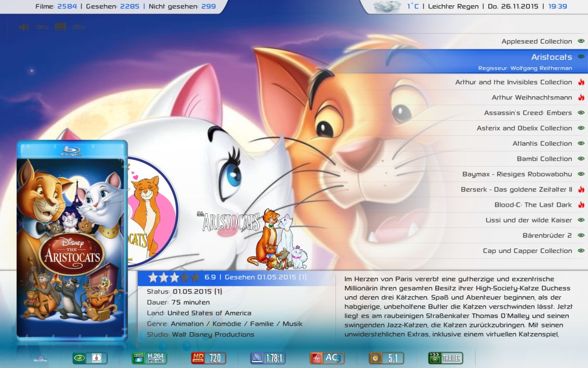The width and height of the screenshot is (588, 368).
Task: Click the 'Dauer: 75 minuten' line
Action: coord(178,302)
